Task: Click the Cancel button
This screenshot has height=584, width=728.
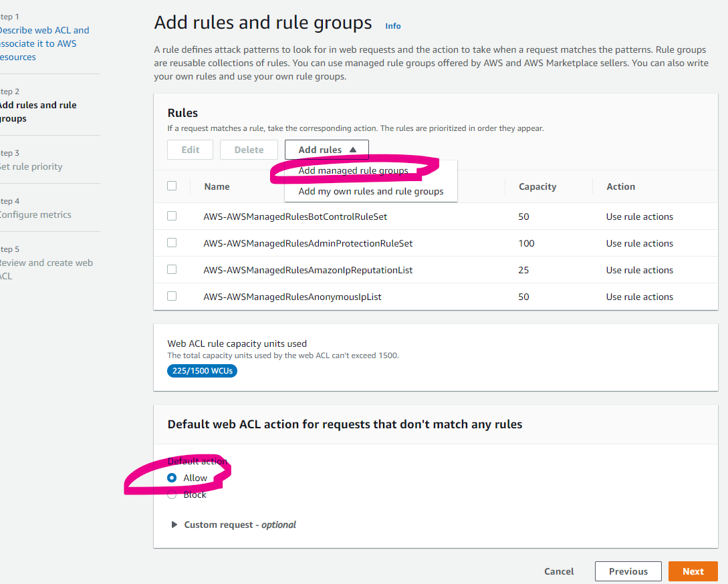Action: click(x=559, y=571)
